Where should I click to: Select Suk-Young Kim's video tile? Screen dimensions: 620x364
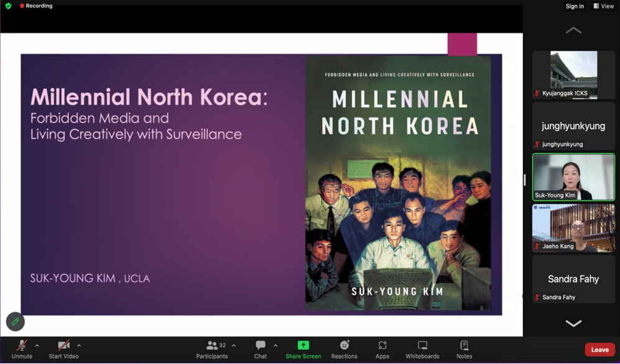[573, 177]
